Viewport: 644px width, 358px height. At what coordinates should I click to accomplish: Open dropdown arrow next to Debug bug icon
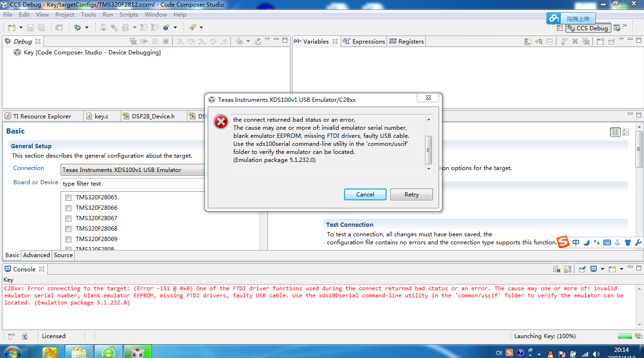coord(87,27)
